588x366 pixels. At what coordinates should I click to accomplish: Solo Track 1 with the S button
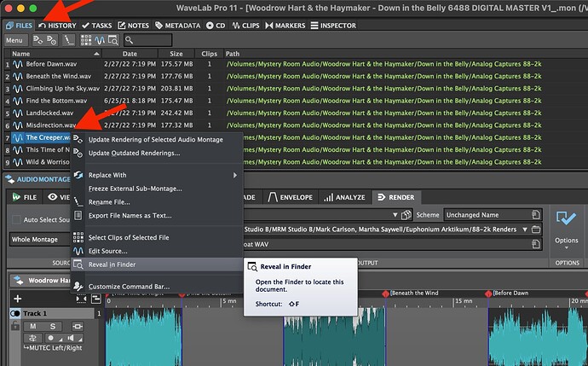52,327
